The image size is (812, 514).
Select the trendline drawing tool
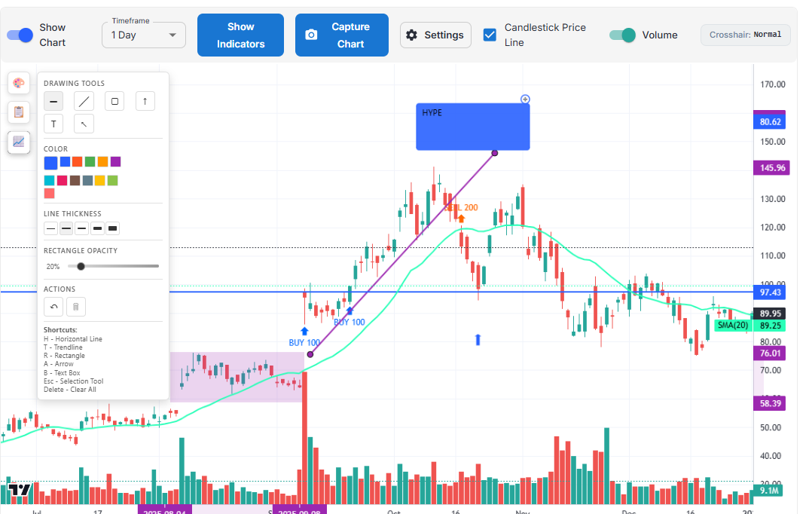[84, 101]
